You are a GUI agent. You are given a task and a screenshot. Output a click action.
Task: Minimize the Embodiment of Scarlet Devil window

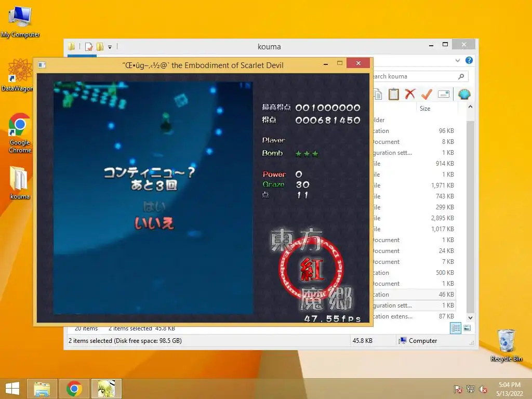click(x=326, y=64)
